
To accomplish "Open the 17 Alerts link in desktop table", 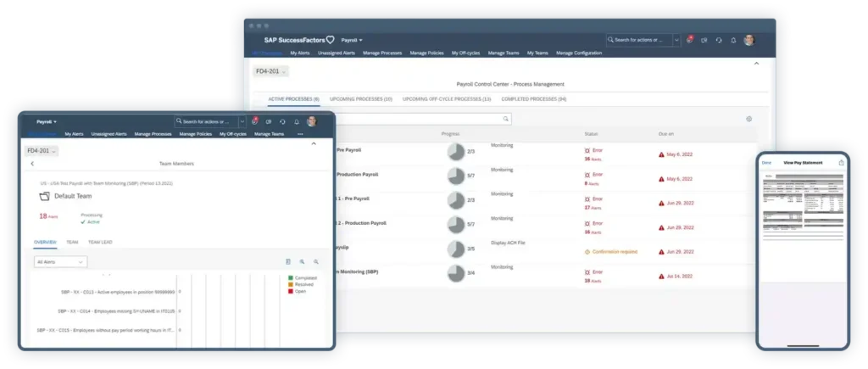I will click(x=593, y=208).
